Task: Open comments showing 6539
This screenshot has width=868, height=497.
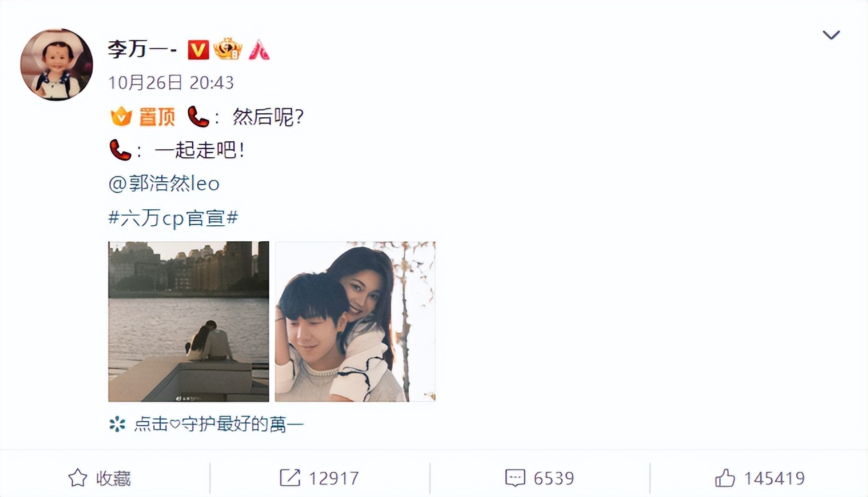Action: pos(539,478)
